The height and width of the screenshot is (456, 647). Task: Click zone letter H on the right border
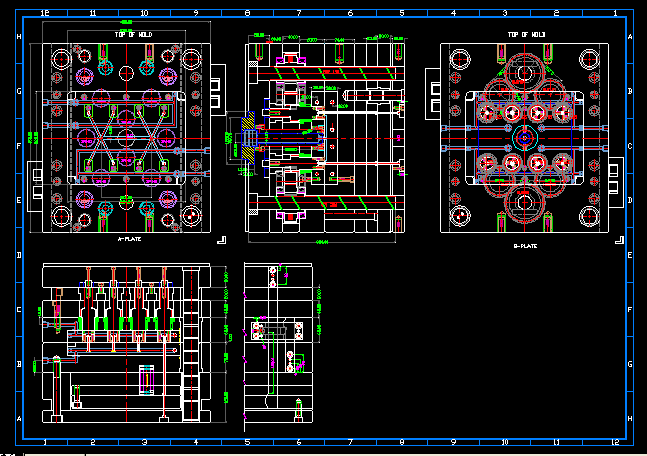pyautogui.click(x=630, y=418)
